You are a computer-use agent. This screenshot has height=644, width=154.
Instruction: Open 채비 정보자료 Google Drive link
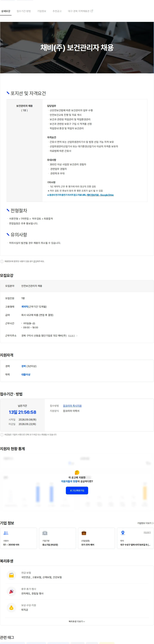click(x=100, y=195)
